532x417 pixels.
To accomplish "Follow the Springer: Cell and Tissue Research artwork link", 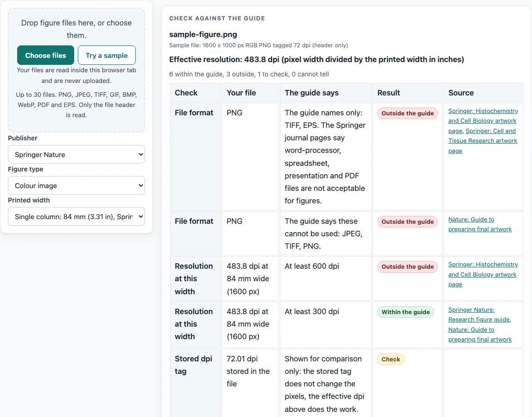I will click(482, 140).
